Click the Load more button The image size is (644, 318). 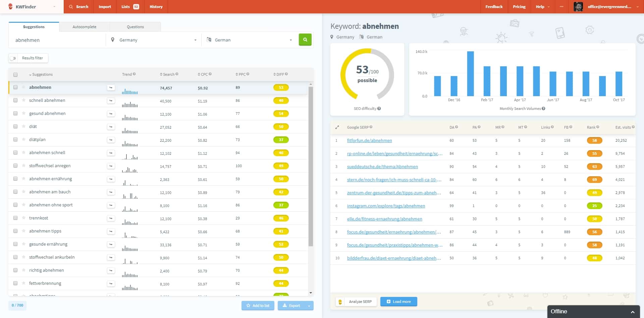click(398, 302)
